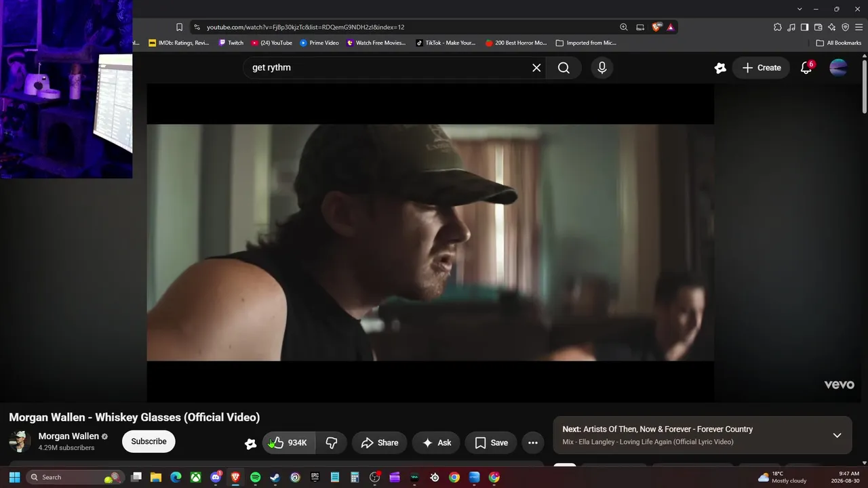Click the video player area
Screen dimensions: 868x488
(x=430, y=242)
